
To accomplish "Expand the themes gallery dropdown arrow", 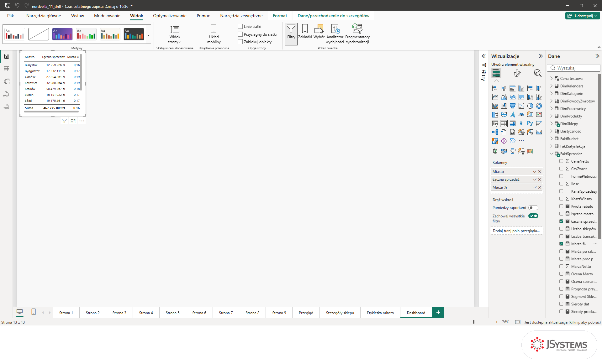I will tap(149, 35).
